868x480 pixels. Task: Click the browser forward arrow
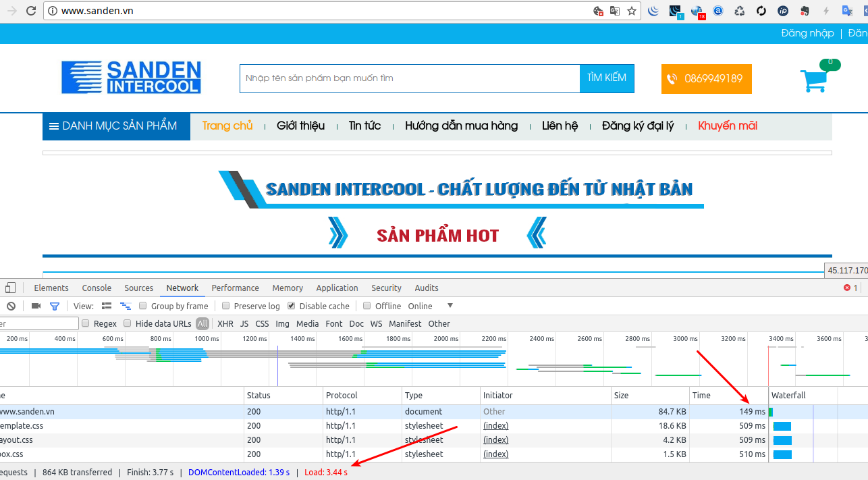(11, 11)
